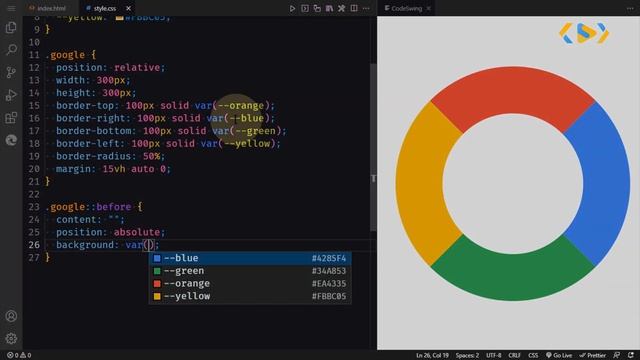The width and height of the screenshot is (640, 360).
Task: Click the overlapping-pages icon in editor toolbar
Action: [x=317, y=8]
